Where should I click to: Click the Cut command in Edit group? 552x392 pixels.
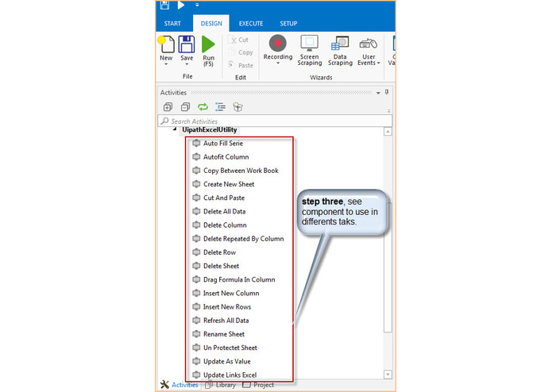(238, 40)
